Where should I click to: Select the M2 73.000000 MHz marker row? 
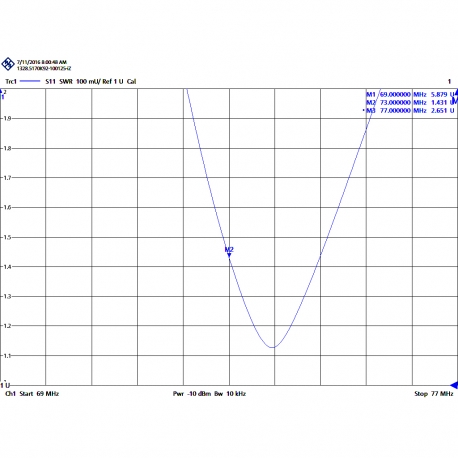410,102
